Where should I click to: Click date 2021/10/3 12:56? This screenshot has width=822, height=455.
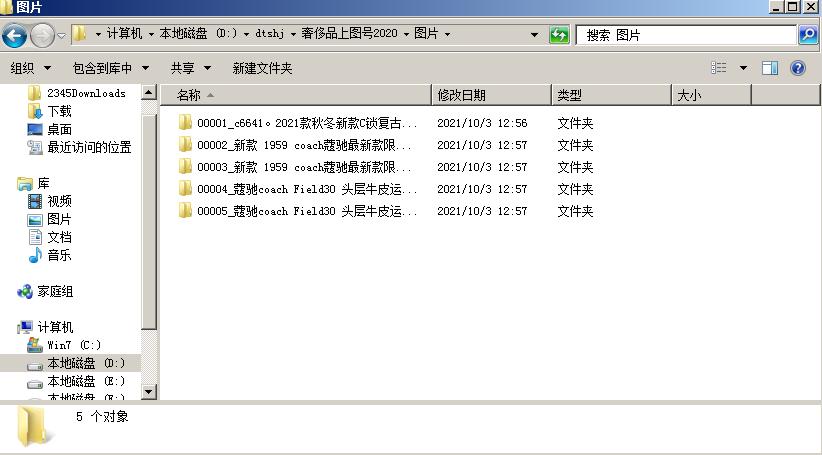coord(482,123)
